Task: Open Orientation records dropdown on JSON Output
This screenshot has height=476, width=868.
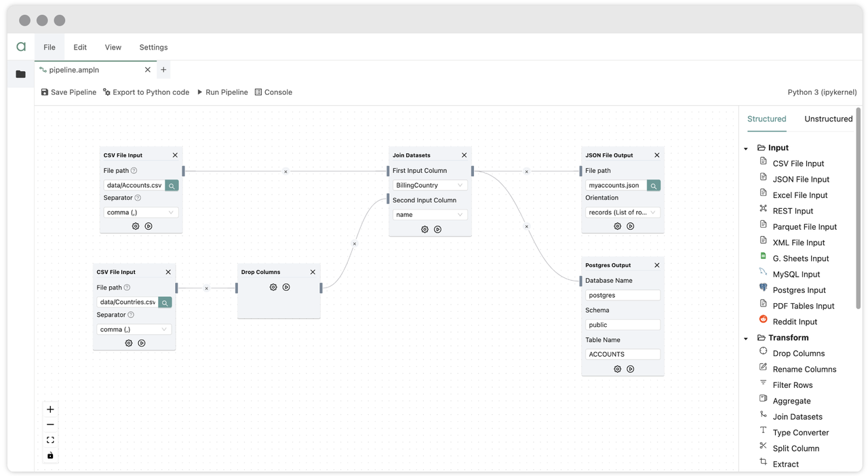Action: click(x=623, y=212)
